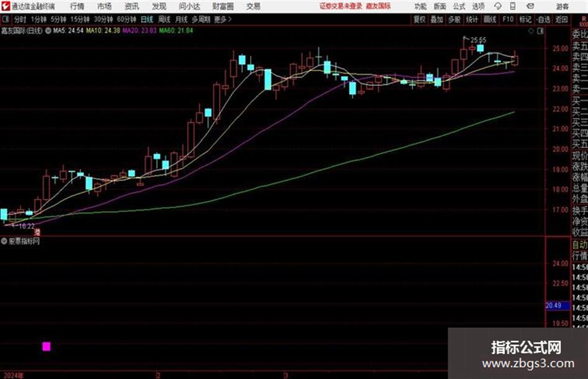Select the 周线 weekly chart tab

pyautogui.click(x=164, y=19)
